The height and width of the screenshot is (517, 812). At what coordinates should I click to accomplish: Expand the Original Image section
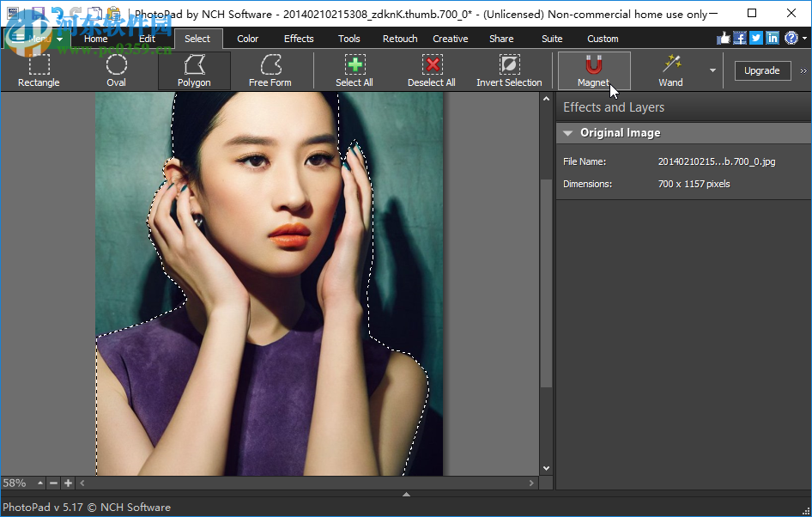pyautogui.click(x=567, y=132)
